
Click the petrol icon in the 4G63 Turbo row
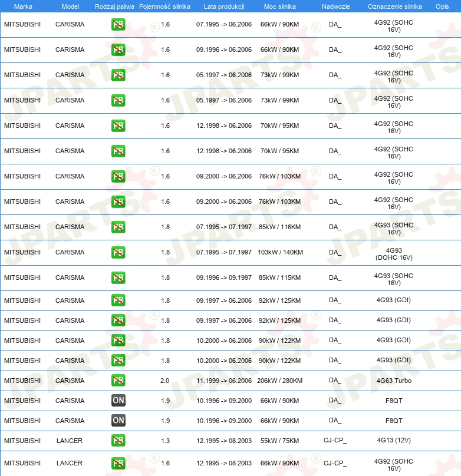coord(118,381)
